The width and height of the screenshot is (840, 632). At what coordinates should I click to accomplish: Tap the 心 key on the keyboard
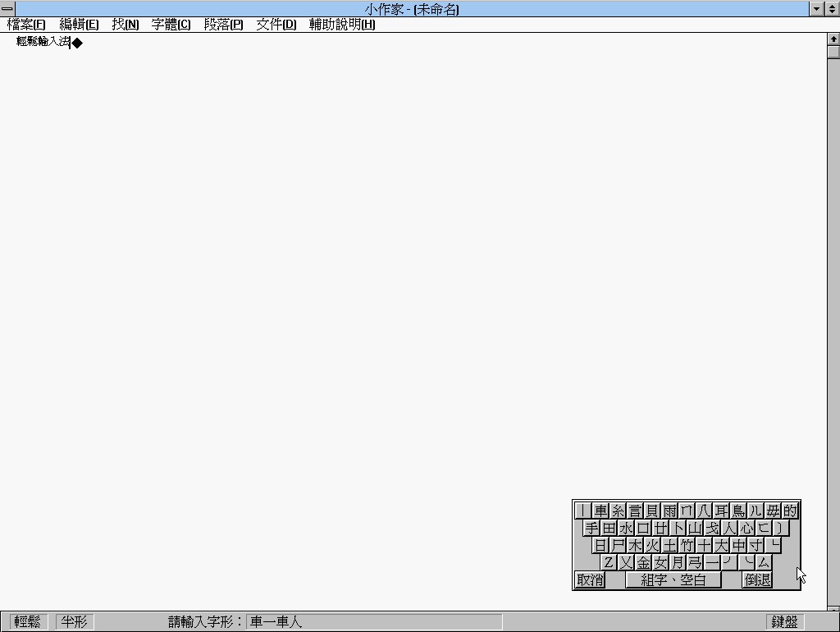746,528
